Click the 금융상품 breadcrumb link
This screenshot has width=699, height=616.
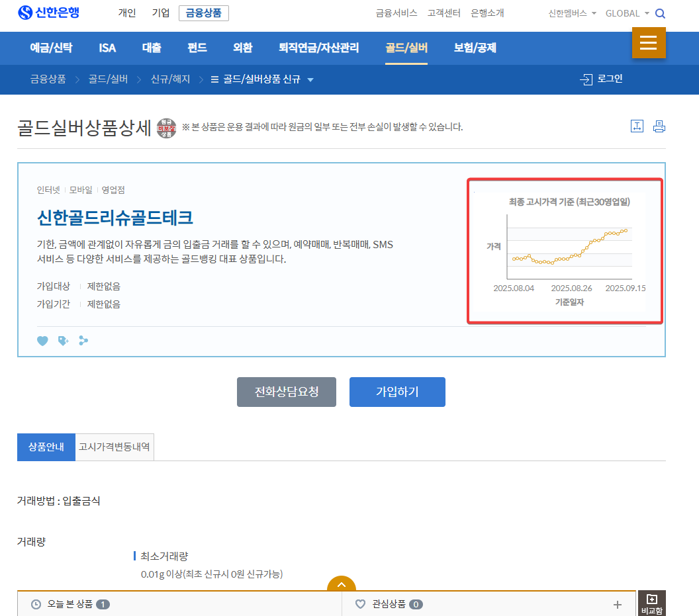pyautogui.click(x=48, y=79)
